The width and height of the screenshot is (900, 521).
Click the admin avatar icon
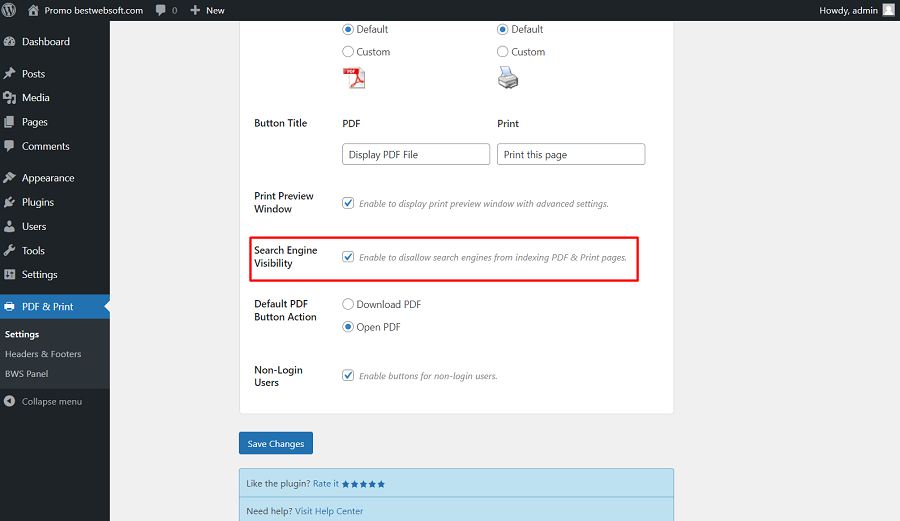point(889,10)
